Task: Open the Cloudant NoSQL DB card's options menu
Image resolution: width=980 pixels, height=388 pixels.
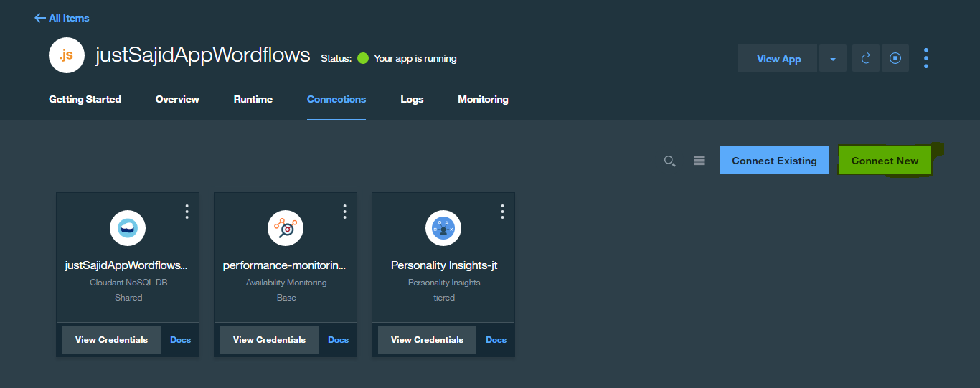Action: click(187, 212)
